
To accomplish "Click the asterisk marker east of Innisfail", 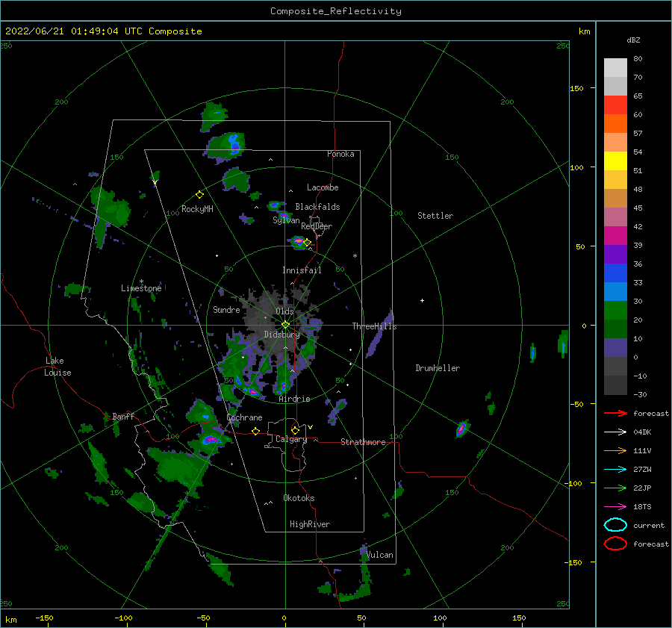I will click(355, 256).
